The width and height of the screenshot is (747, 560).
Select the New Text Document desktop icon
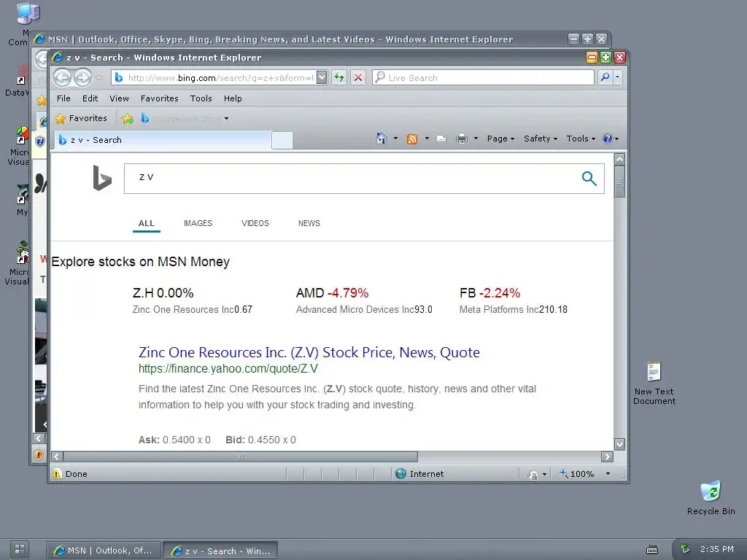[654, 383]
